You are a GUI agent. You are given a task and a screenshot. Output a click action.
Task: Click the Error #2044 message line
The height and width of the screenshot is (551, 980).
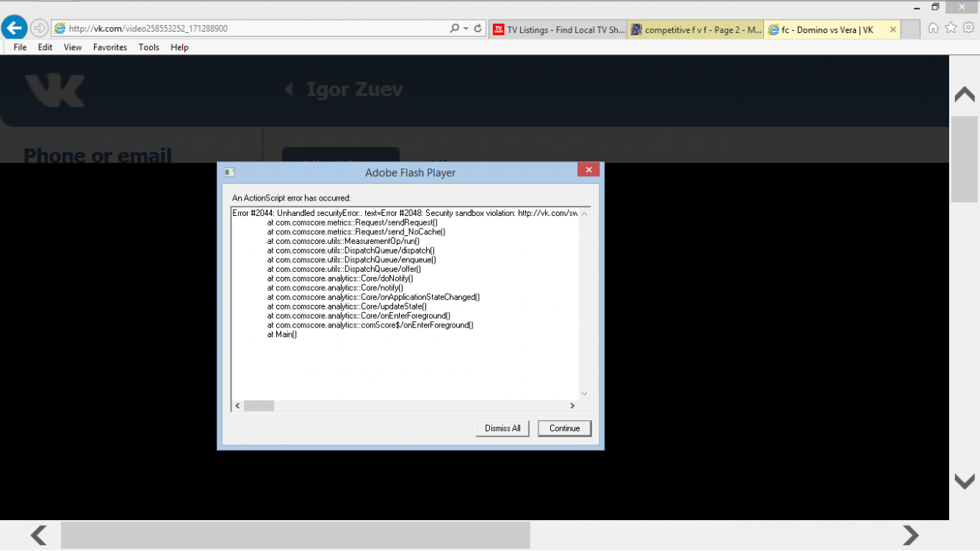405,213
